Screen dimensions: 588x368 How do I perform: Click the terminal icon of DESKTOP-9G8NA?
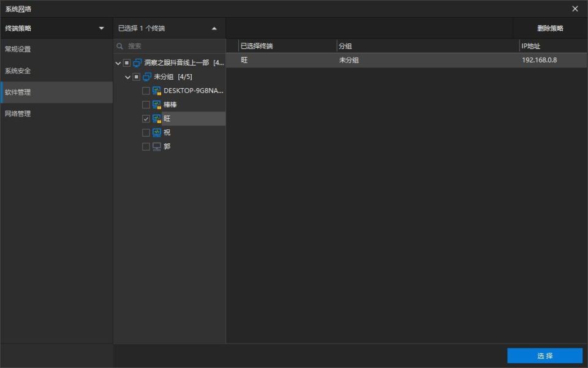click(x=157, y=91)
